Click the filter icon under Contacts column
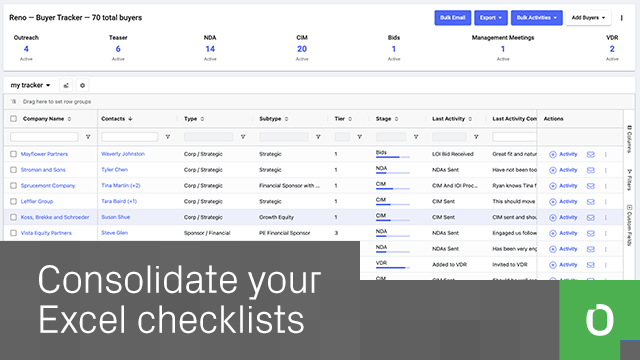This screenshot has width=640, height=360. (167, 137)
